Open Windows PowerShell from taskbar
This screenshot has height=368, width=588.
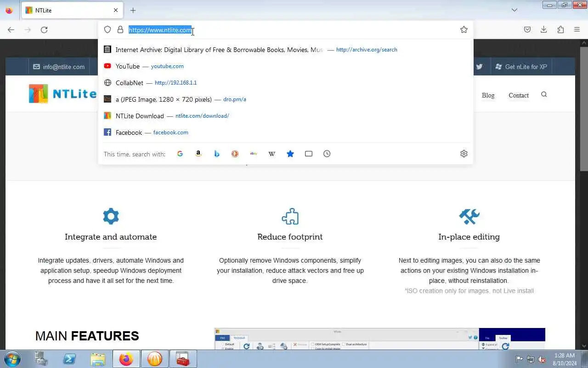point(69,359)
